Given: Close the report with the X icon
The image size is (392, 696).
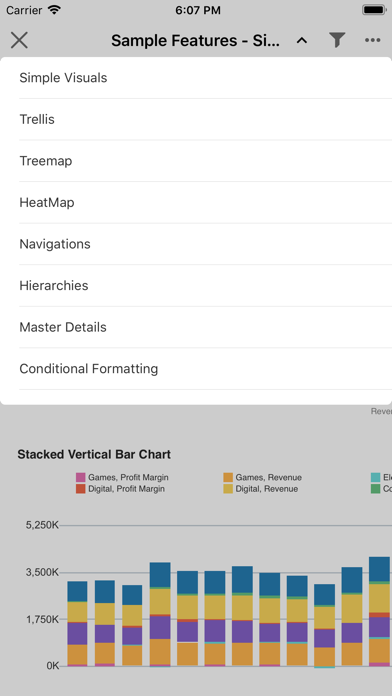Looking at the screenshot, I should coord(19,40).
